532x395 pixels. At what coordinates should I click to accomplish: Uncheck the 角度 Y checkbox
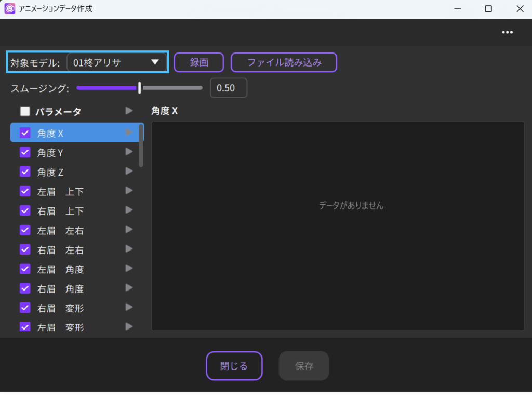pos(25,152)
